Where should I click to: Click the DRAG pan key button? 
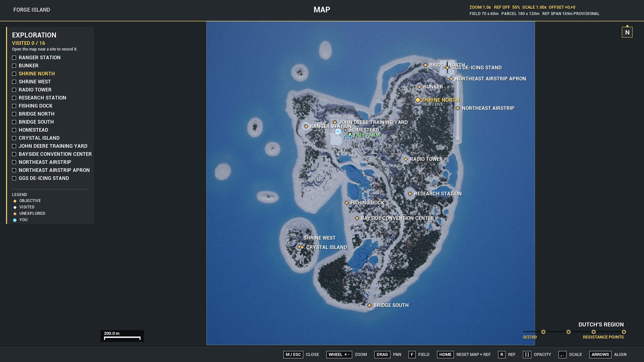point(382,355)
